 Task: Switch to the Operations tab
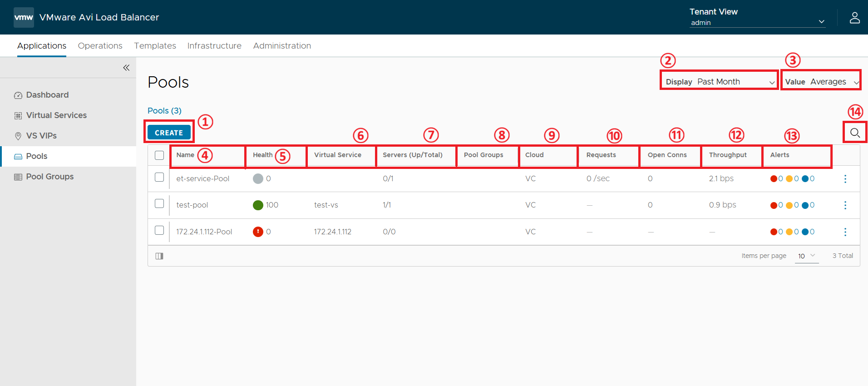pos(100,46)
